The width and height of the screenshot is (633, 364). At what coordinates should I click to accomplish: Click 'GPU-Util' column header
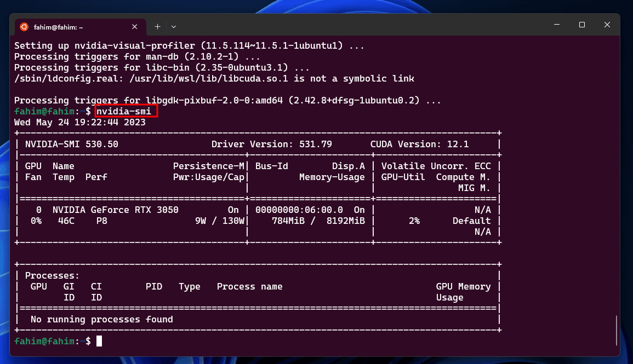403,177
